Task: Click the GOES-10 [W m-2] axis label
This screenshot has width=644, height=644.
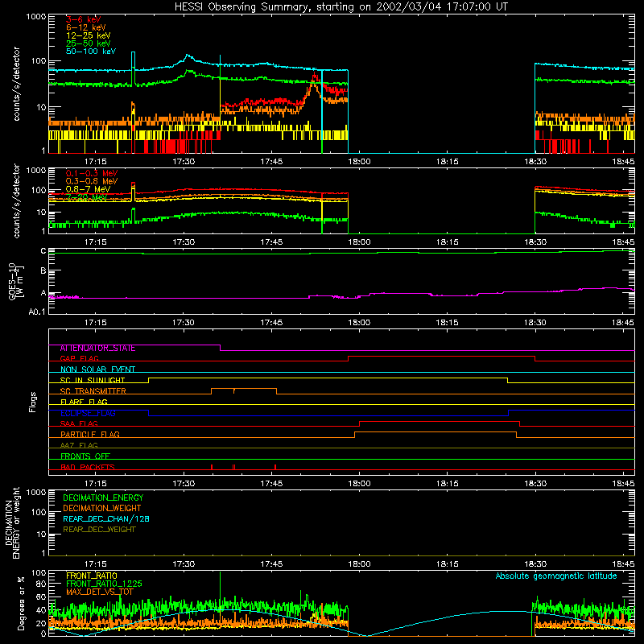Action: pyautogui.click(x=15, y=282)
